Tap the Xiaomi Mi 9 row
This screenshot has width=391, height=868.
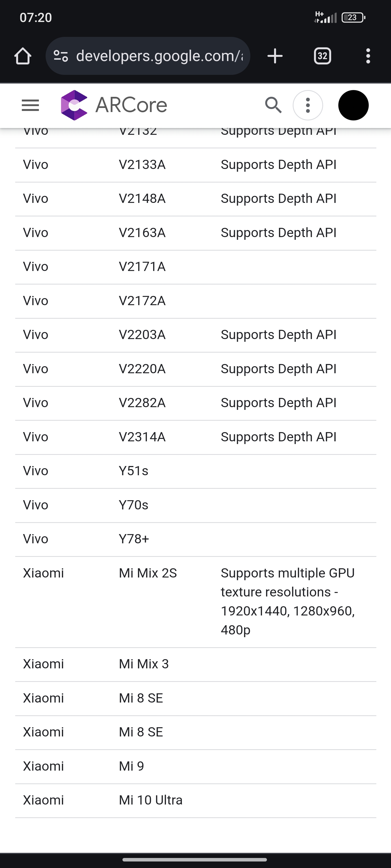(x=196, y=767)
